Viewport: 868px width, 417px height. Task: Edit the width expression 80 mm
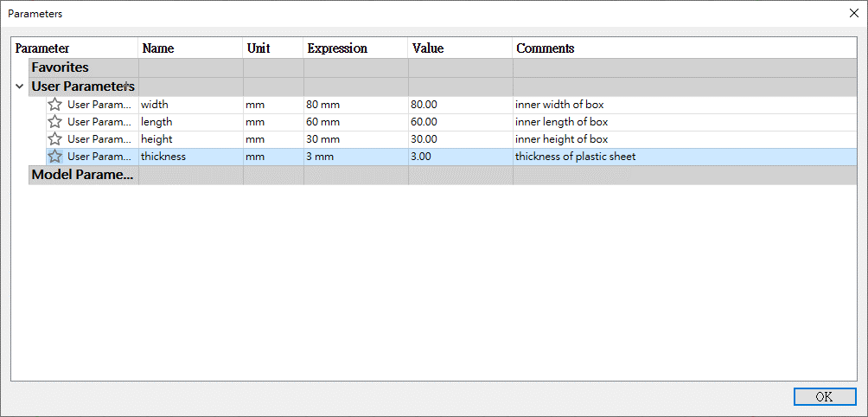point(354,105)
